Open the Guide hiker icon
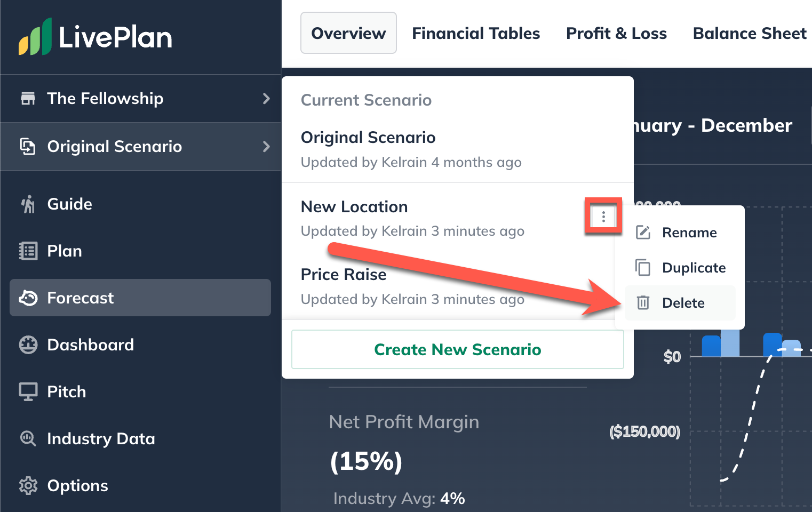Viewport: 812px width, 512px height. [28, 204]
